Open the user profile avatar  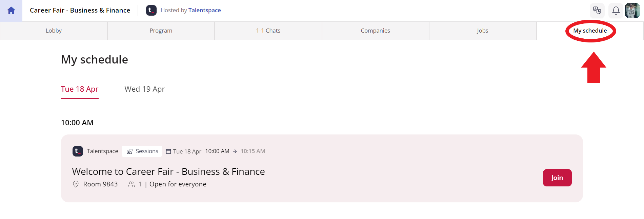click(632, 11)
